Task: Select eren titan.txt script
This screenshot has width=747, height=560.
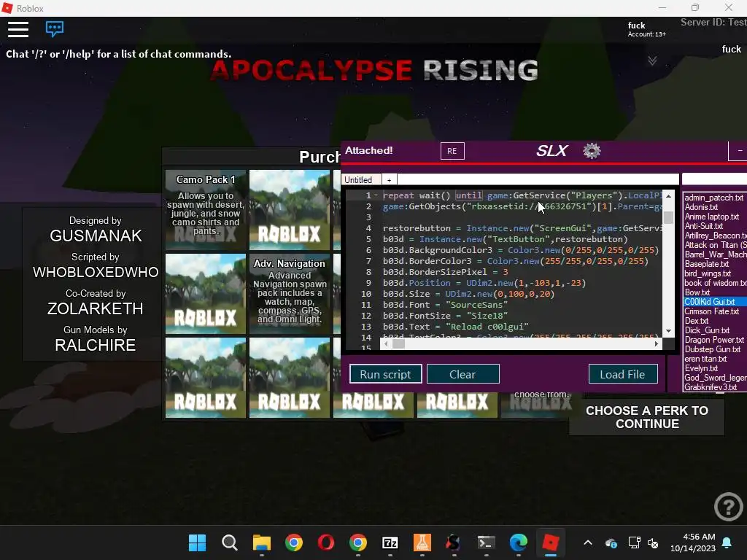Action: (x=705, y=359)
